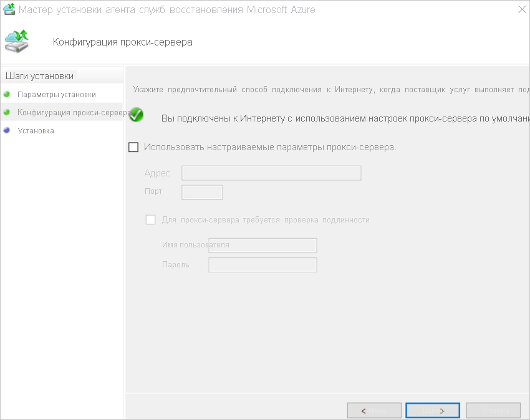Image resolution: width=530 pixels, height=420 pixels.
Task: Click the Адрес input field
Action: pyautogui.click(x=271, y=173)
